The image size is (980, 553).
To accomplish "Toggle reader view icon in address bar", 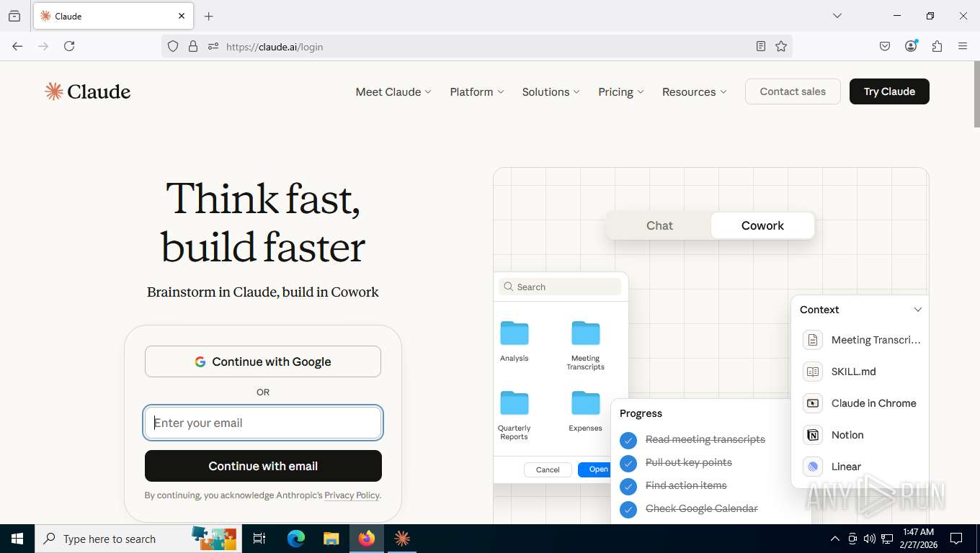I will 761,46.
